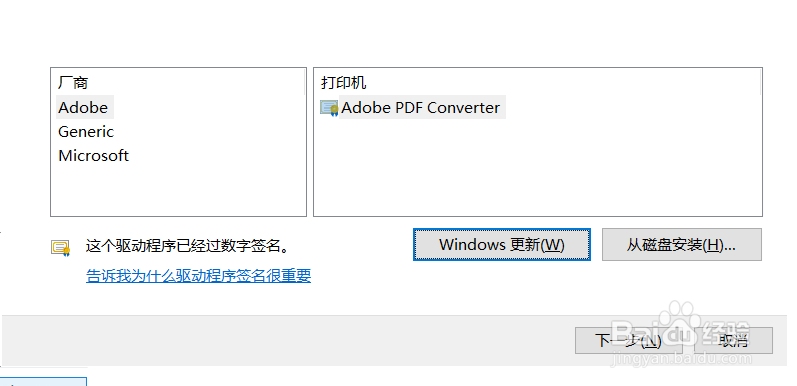Click the Windows 更新(W) button
This screenshot has height=386, width=797.
tap(502, 245)
